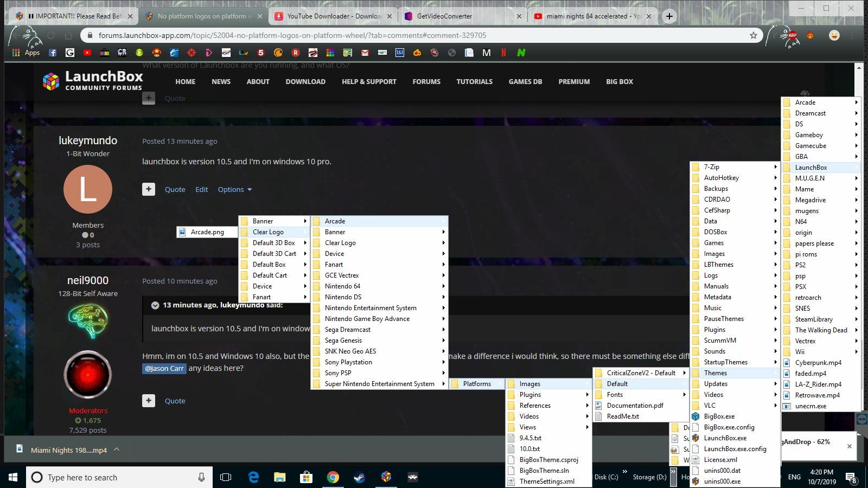The width and height of the screenshot is (868, 488).
Task: Click the microphone icon in search box
Action: [201, 477]
